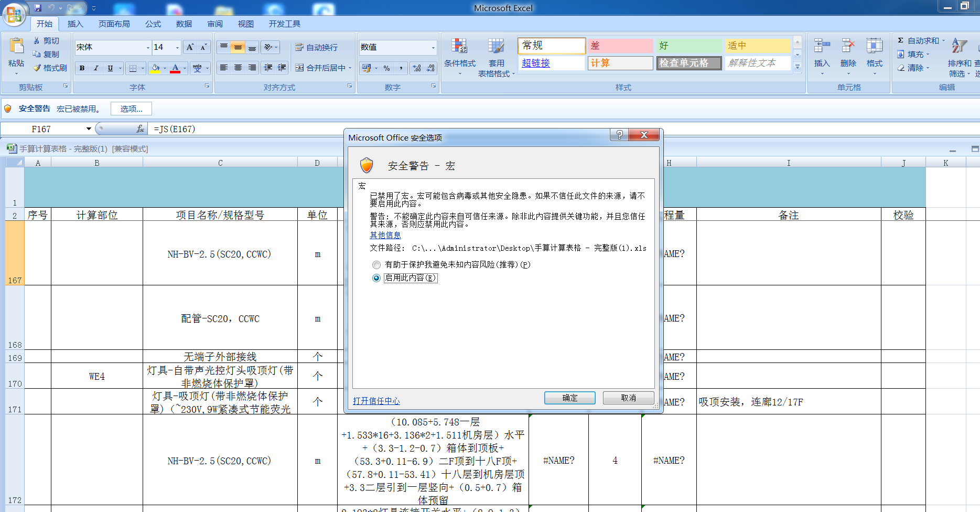
Task: Click the cell Borders icon
Action: [x=133, y=68]
